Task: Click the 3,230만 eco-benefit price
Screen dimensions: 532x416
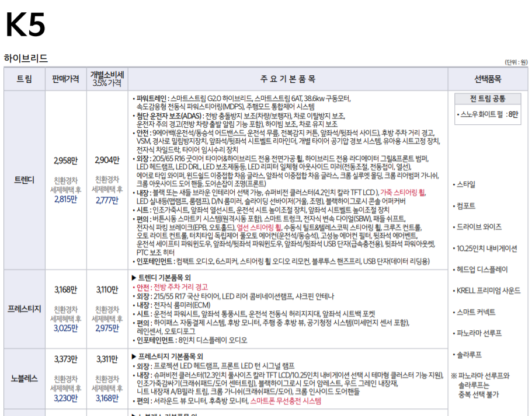Action: click(x=65, y=398)
